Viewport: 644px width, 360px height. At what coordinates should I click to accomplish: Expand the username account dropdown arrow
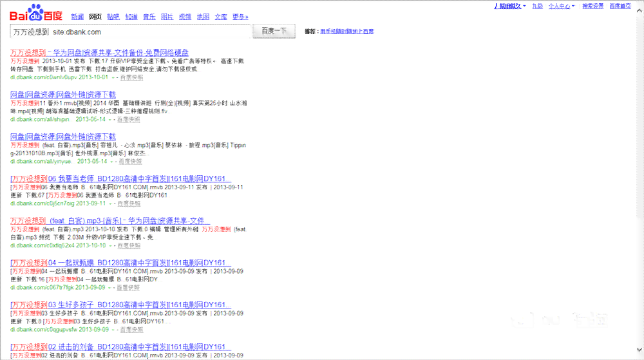(x=524, y=6)
